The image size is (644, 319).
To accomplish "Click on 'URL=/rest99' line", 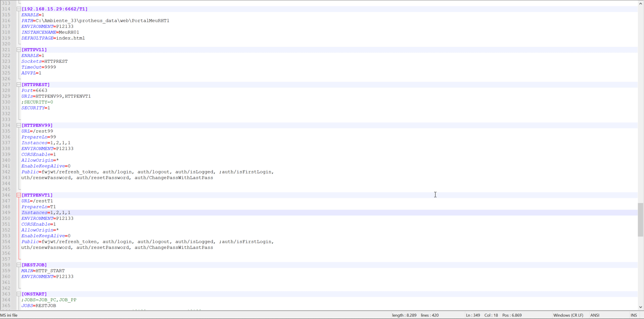I will coord(37,131).
